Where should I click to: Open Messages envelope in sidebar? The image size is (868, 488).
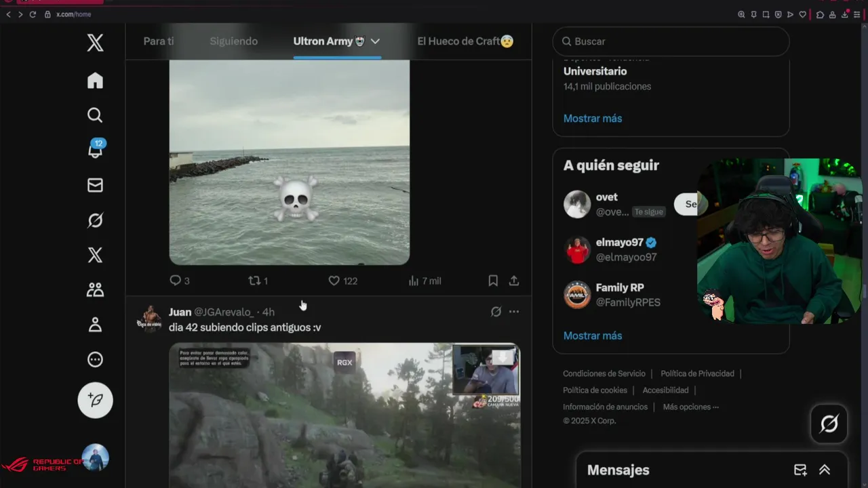(x=95, y=185)
